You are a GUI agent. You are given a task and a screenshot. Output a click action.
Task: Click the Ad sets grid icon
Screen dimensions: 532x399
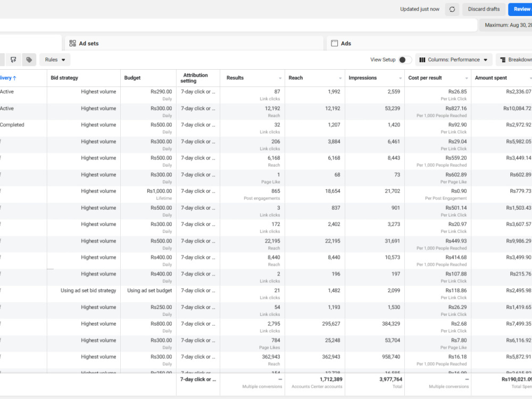(72, 43)
